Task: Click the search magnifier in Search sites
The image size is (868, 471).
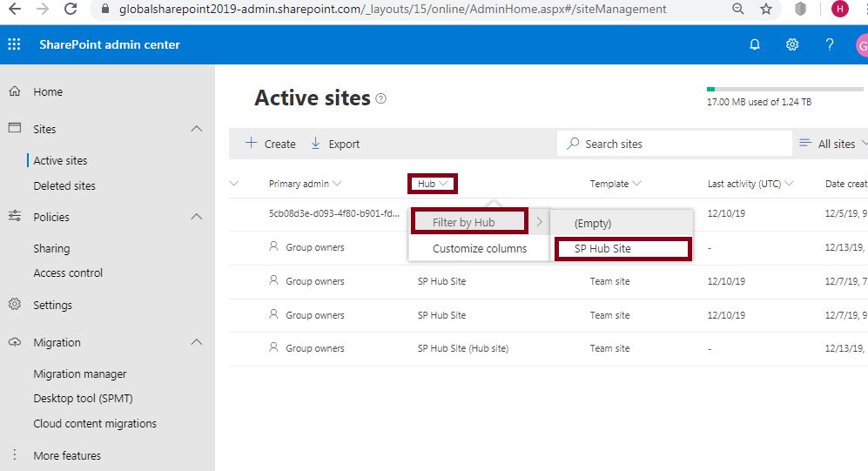Action: point(573,144)
